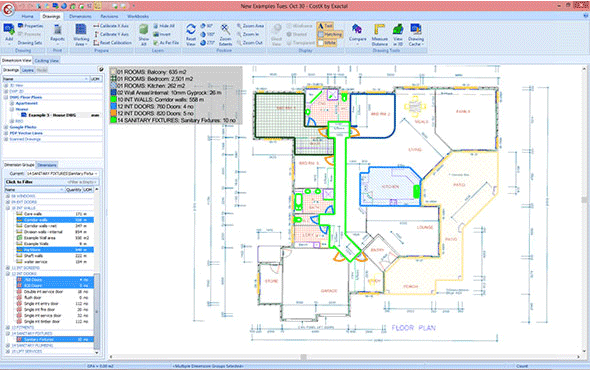Screen dimensions: 590x370
Task: Click Kitchen room area on floor plan
Action: (x=391, y=186)
